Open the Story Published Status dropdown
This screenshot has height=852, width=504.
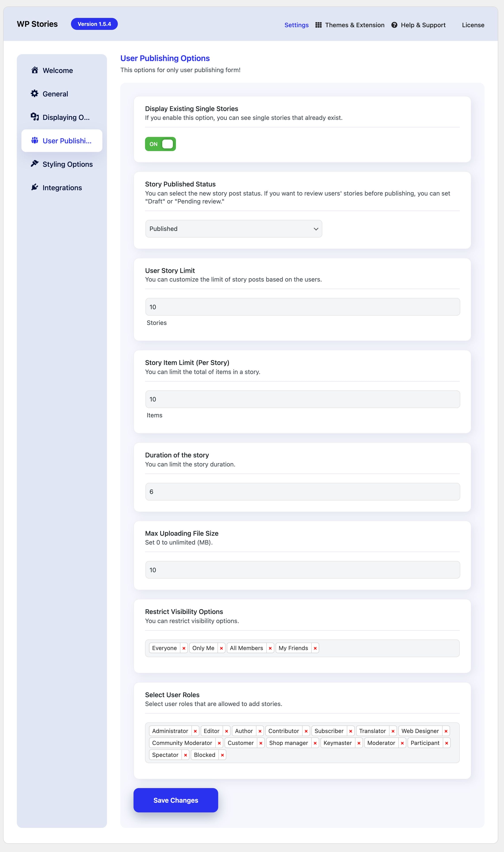pyautogui.click(x=234, y=229)
